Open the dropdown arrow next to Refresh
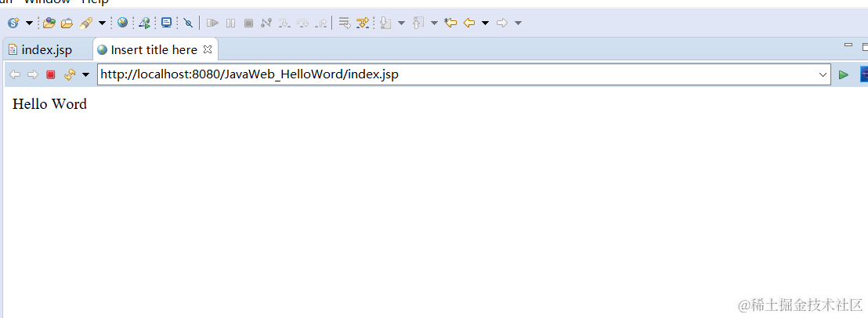 coord(85,74)
